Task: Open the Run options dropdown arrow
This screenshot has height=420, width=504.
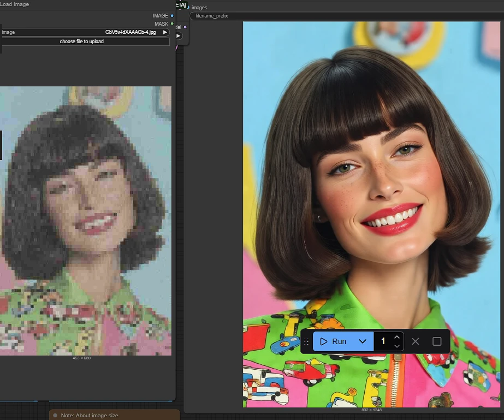Action: tap(363, 341)
